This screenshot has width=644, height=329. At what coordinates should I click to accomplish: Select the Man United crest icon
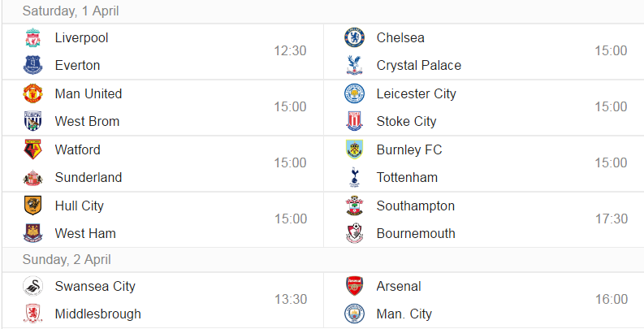(x=32, y=93)
